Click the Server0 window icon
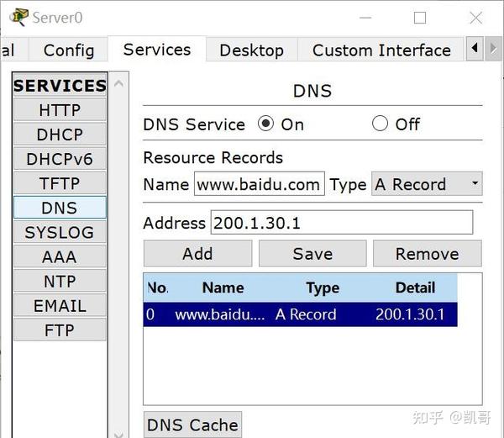Screen dimensions: 504x438 [18, 17]
